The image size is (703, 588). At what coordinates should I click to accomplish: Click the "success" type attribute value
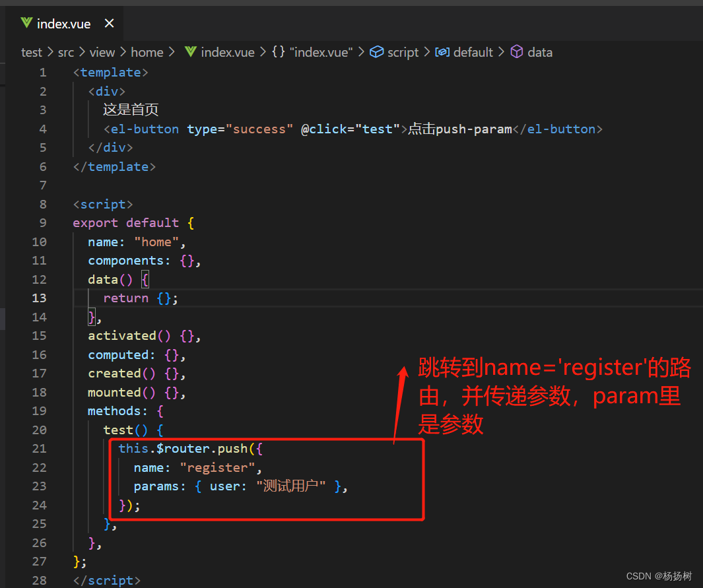259,129
